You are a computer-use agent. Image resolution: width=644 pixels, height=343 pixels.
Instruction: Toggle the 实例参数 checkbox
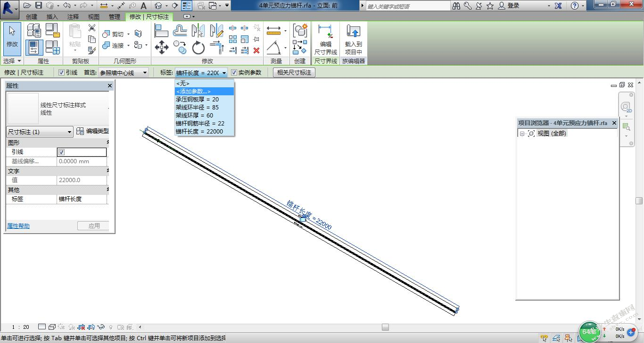(234, 73)
